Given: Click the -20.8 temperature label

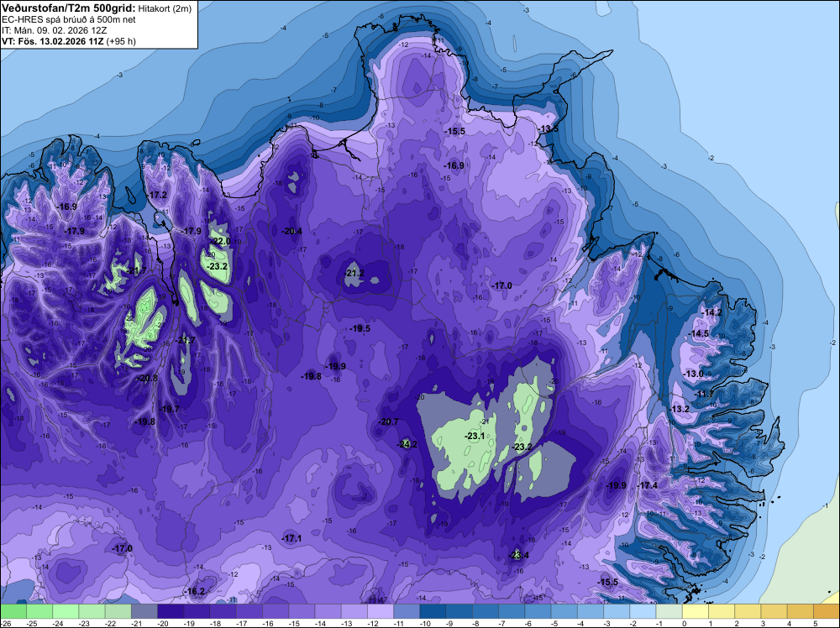Looking at the screenshot, I should [x=148, y=378].
